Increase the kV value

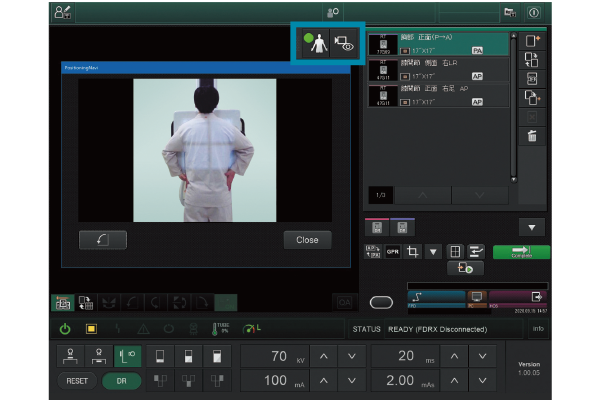(324, 356)
